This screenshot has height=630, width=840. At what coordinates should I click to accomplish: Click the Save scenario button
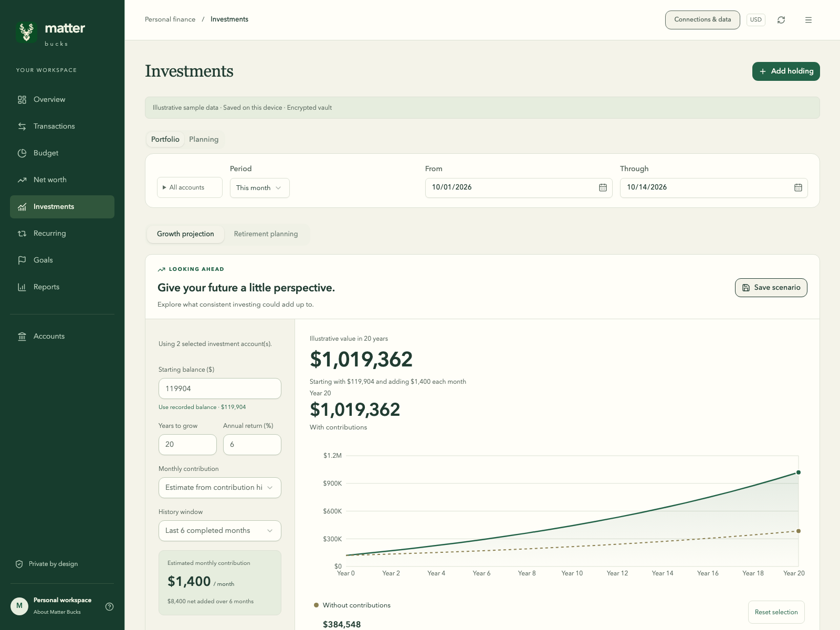pos(771,288)
